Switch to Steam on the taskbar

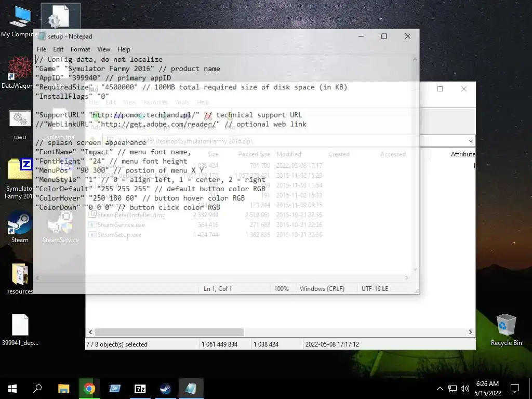166,389
